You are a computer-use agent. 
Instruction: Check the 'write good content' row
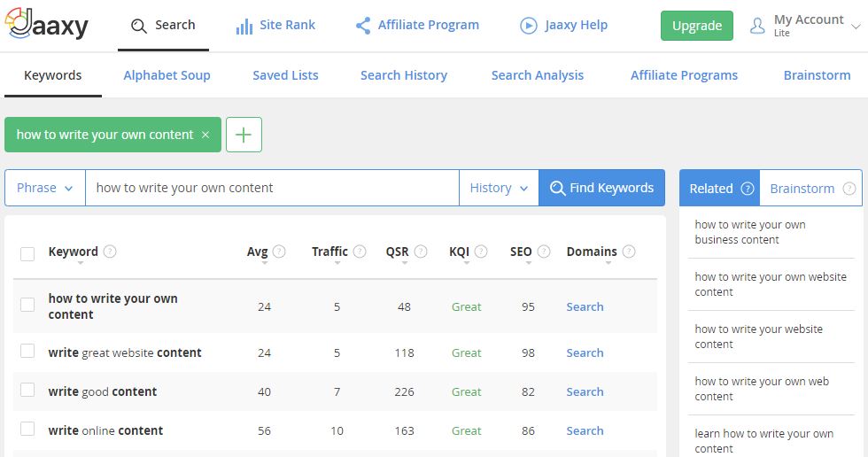coord(27,390)
